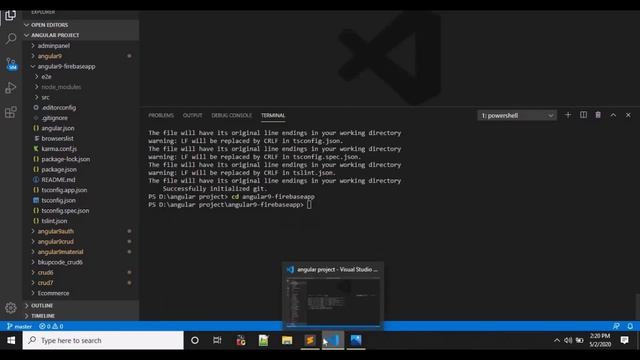This screenshot has height=360, width=640.
Task: Maximize the panel size with up chevron
Action: point(613,115)
